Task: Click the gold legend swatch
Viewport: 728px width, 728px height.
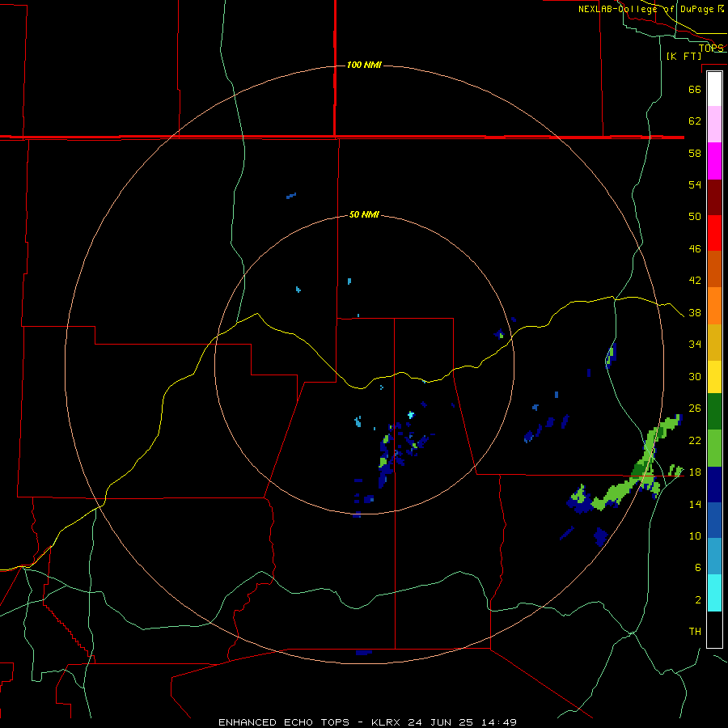Action: (714, 342)
